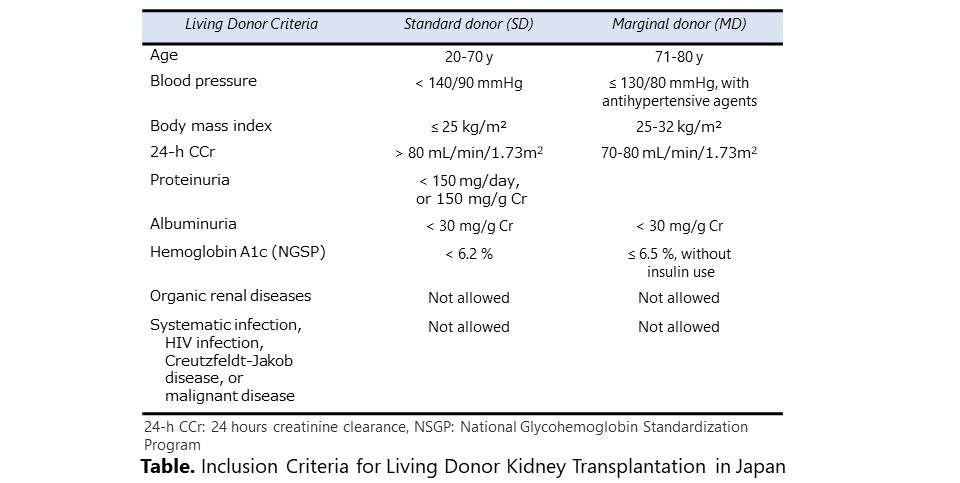The image size is (960, 483).
Task: Select the "24-h CCr" row label
Action: tap(182, 153)
